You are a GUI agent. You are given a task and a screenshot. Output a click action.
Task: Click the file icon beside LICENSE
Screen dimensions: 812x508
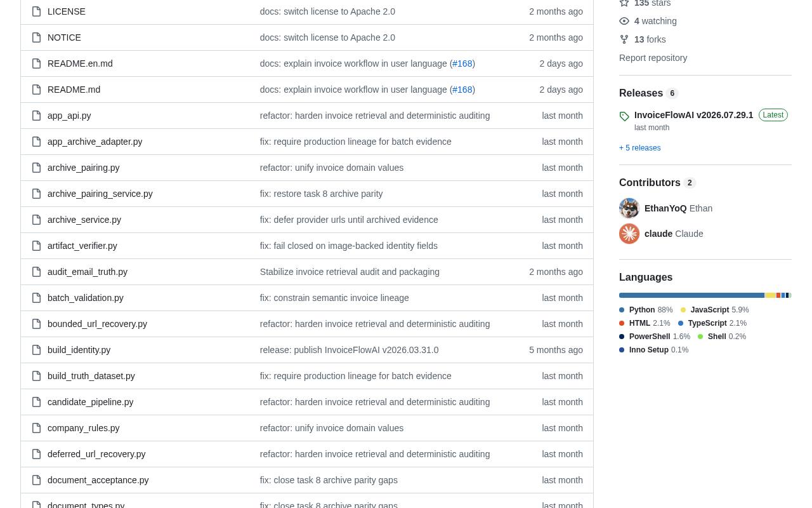(36, 11)
